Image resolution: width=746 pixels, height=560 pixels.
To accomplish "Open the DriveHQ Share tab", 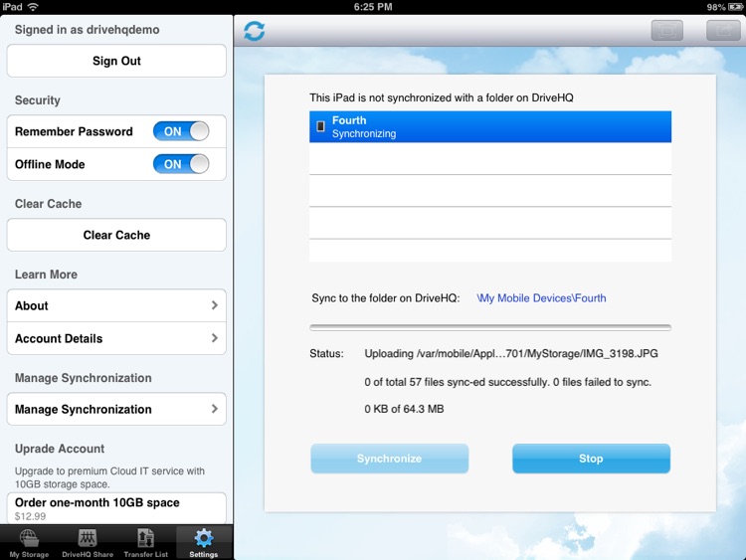I will click(x=88, y=543).
